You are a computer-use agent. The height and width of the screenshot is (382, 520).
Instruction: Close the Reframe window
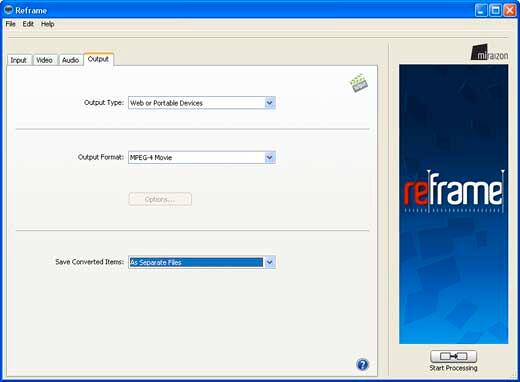coord(510,10)
